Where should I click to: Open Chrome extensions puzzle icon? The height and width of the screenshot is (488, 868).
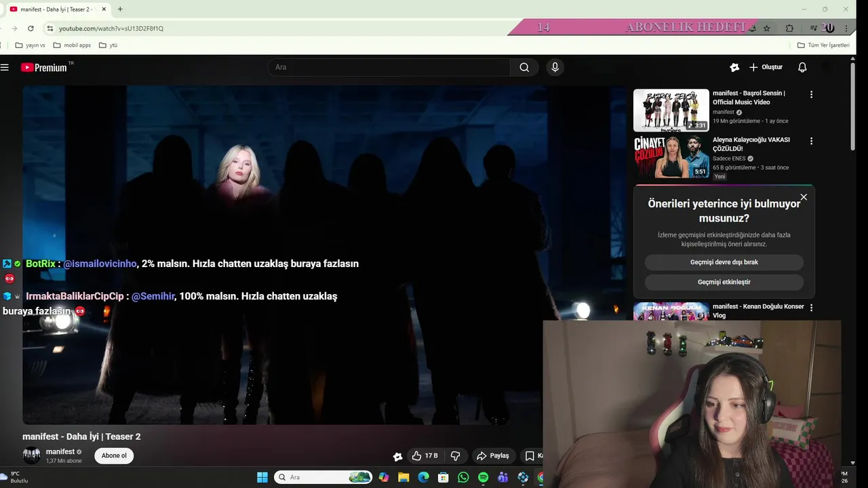[789, 28]
